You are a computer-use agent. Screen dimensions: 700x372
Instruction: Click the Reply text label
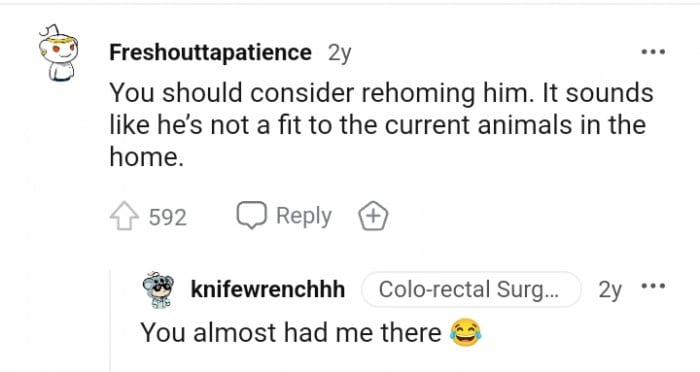click(304, 216)
